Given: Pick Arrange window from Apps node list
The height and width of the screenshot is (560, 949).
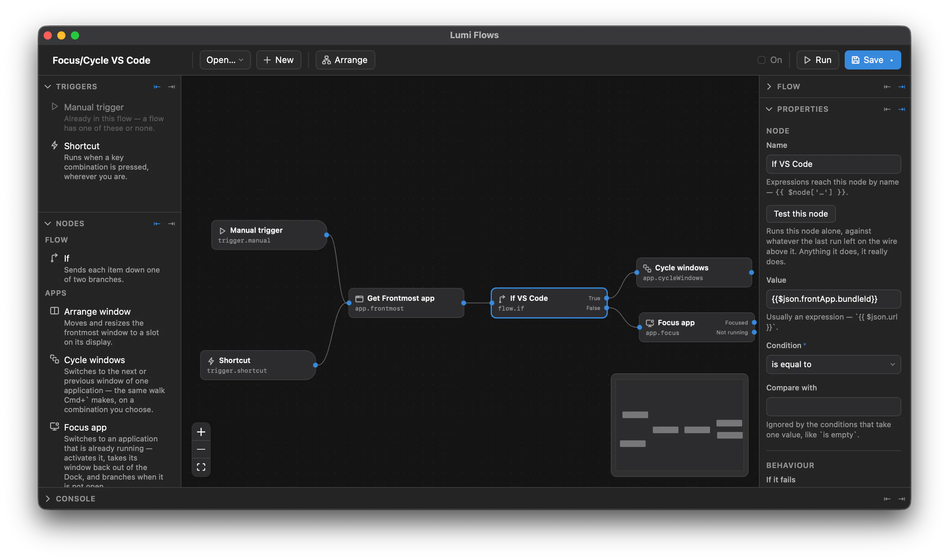Looking at the screenshot, I should pos(110,327).
